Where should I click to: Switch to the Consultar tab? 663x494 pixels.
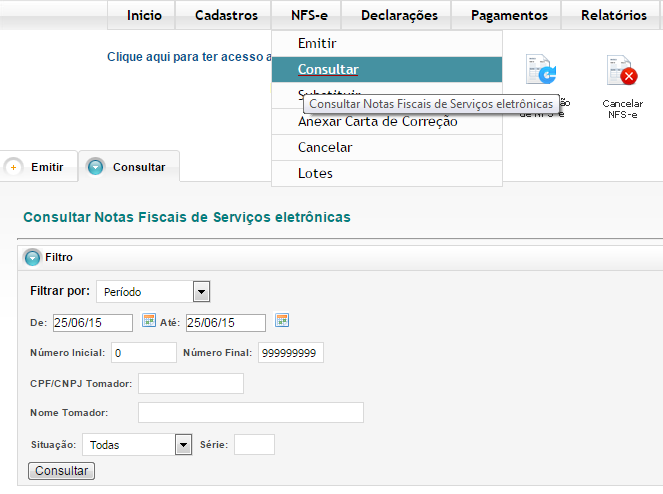click(x=129, y=167)
